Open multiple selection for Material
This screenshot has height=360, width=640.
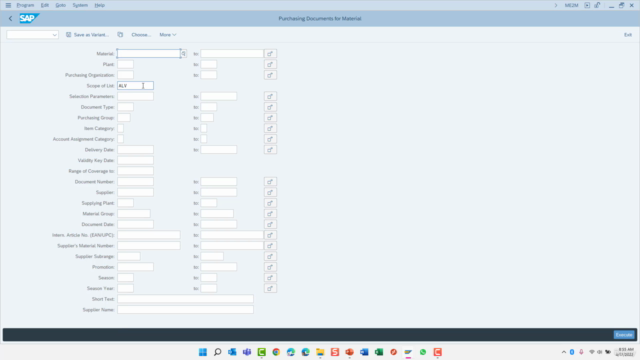[x=270, y=53]
